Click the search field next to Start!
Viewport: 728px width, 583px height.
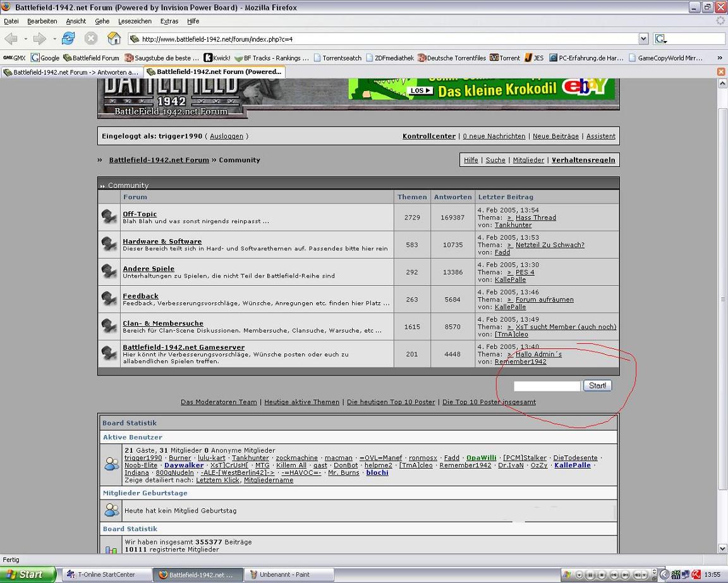[x=547, y=386]
